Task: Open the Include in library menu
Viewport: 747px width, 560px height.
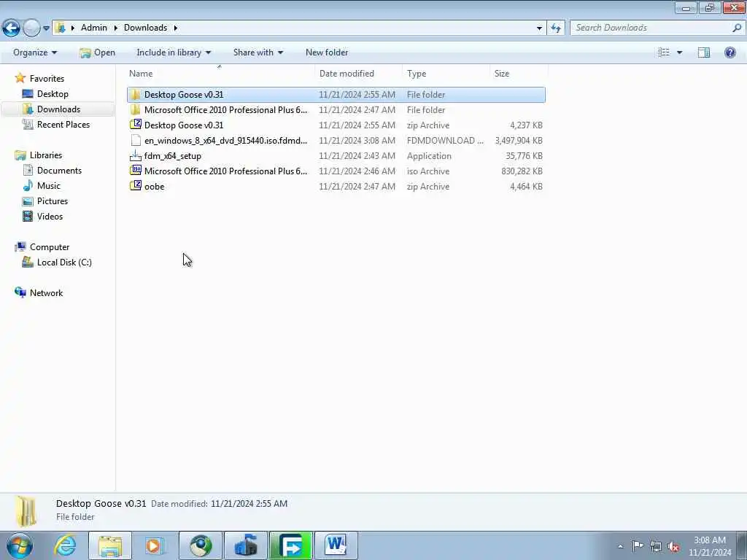Action: pyautogui.click(x=174, y=52)
